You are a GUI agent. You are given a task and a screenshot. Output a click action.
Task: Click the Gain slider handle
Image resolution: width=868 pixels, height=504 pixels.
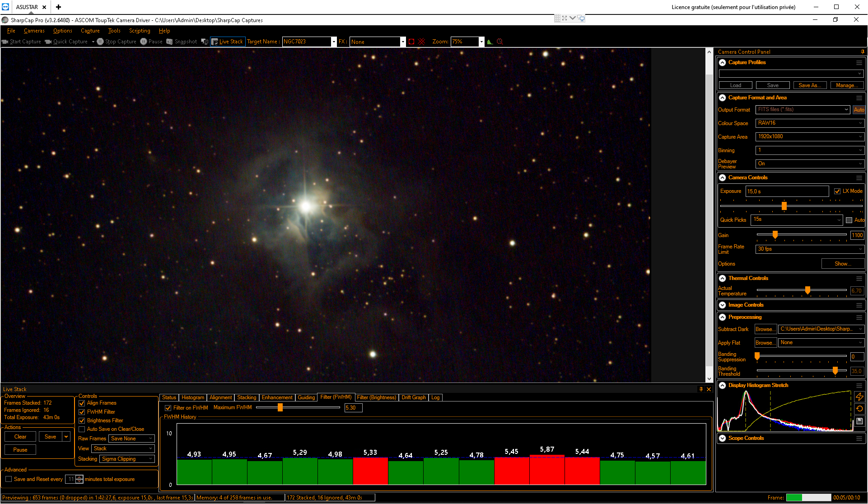pyautogui.click(x=775, y=235)
